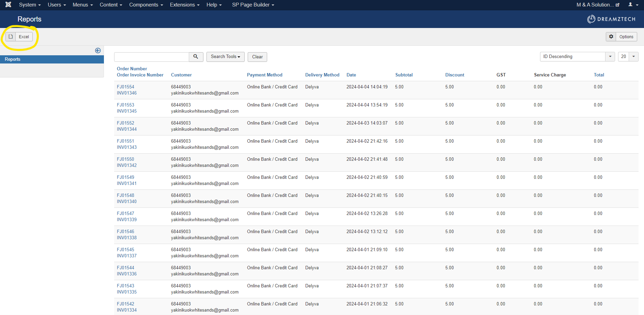Click the Reports page heading
The image size is (644, 315).
point(29,19)
